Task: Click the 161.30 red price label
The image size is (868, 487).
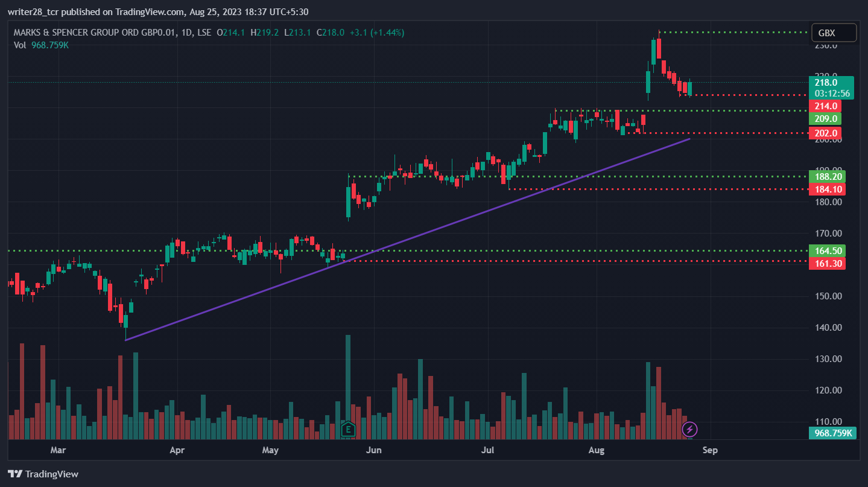Action: (827, 264)
